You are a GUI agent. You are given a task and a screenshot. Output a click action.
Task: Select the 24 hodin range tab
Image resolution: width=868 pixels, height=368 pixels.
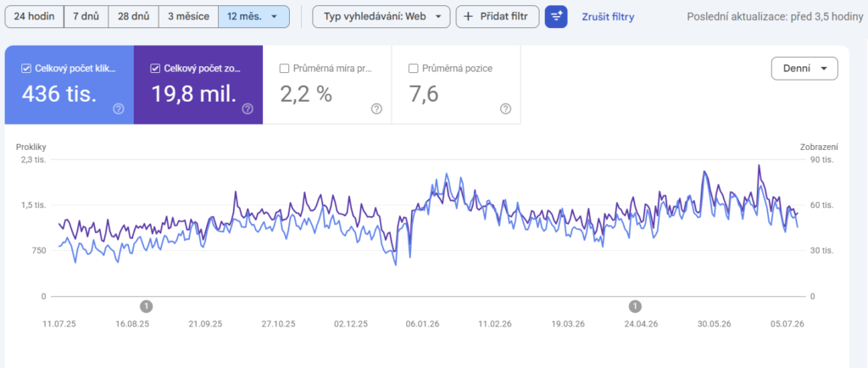34,17
